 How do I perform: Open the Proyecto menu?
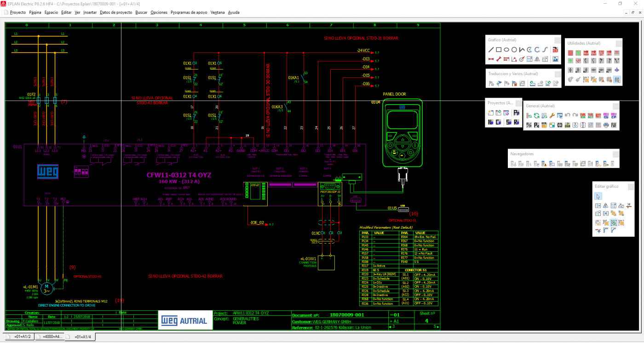point(17,12)
